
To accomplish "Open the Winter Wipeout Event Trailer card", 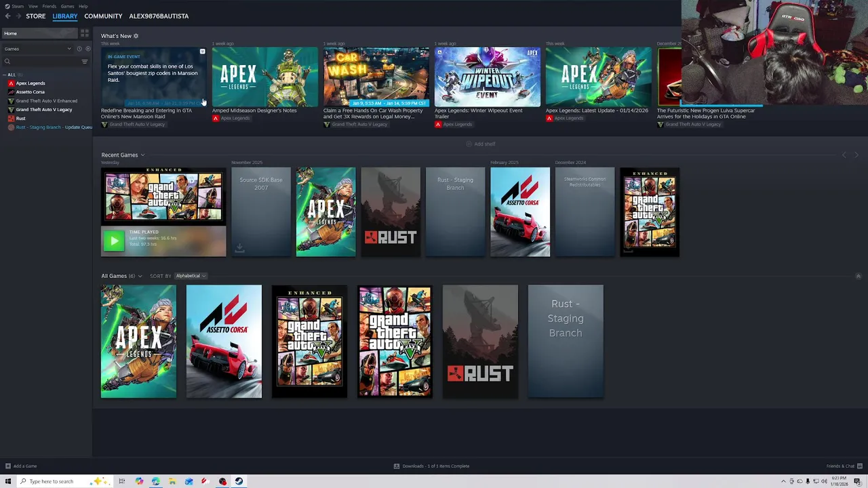I will (x=487, y=77).
